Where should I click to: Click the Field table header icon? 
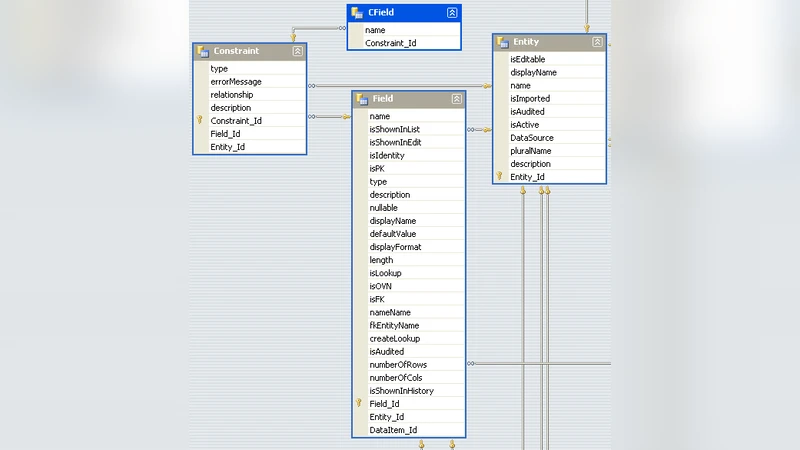point(361,99)
